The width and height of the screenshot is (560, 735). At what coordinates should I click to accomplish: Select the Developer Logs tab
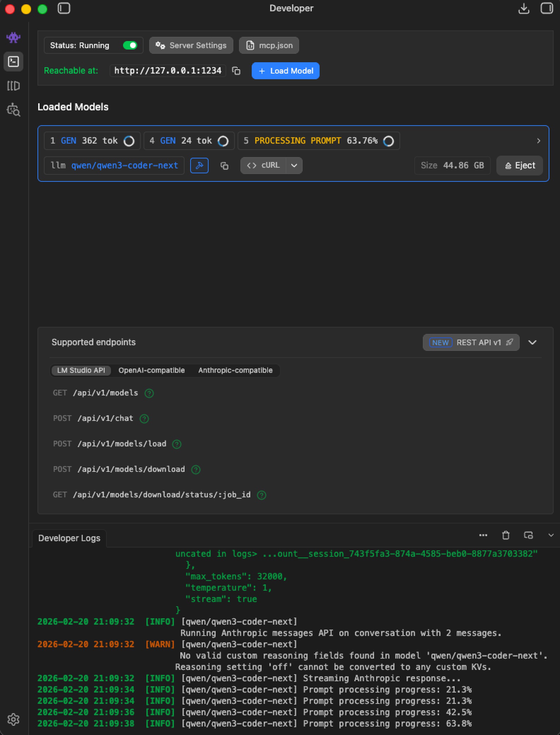click(69, 538)
